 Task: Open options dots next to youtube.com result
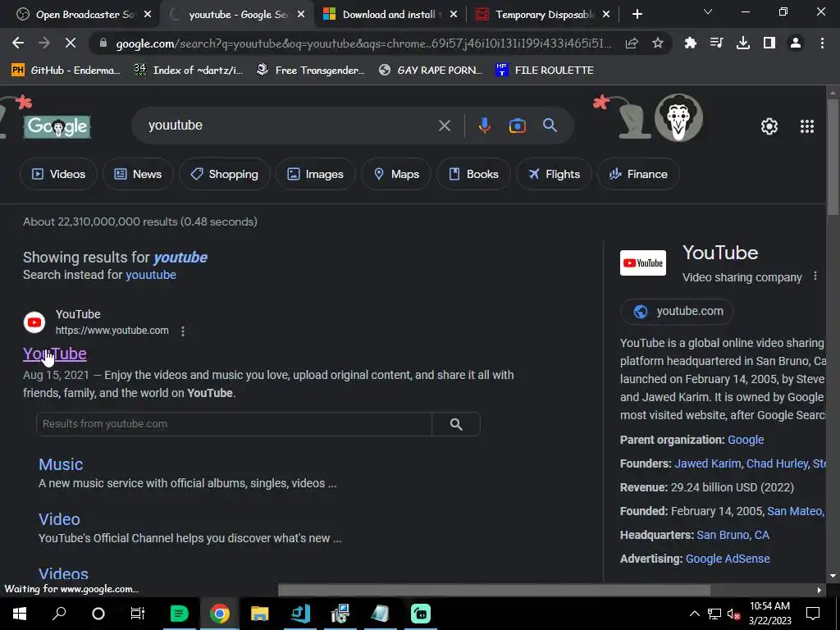[x=183, y=331]
